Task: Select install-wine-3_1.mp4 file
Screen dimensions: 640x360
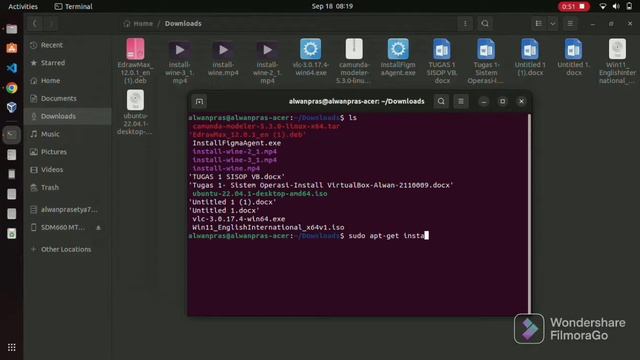Action: (x=180, y=61)
